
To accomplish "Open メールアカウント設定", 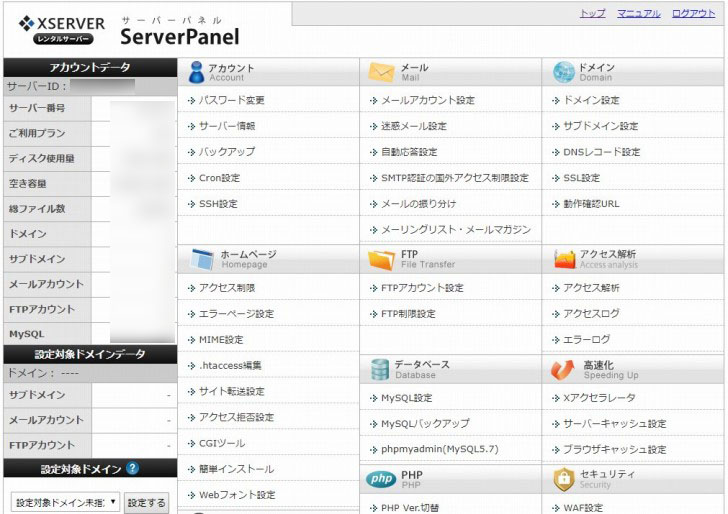I will pos(428,100).
